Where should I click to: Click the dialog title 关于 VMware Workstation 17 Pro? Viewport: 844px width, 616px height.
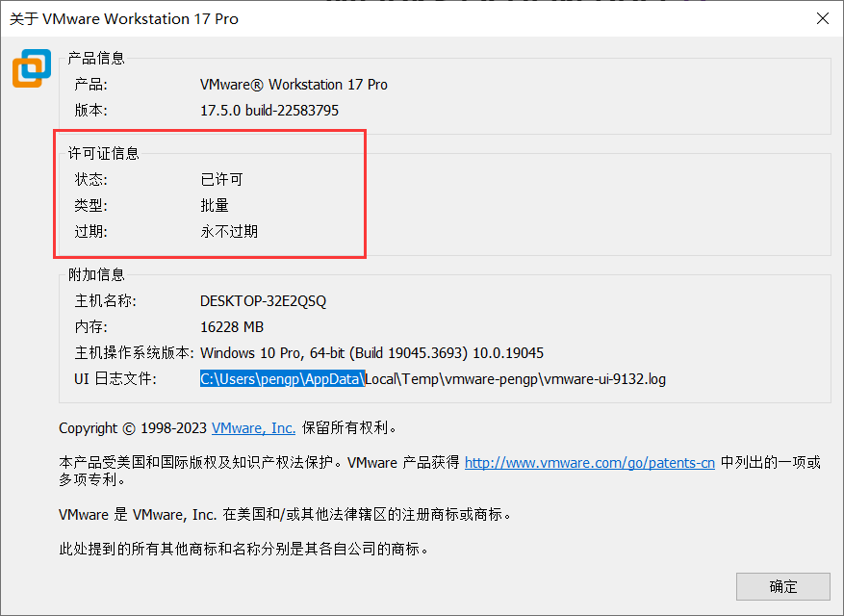pos(124,19)
